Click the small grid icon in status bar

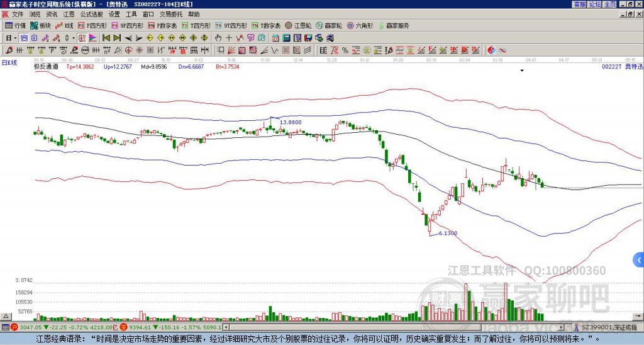5,327
